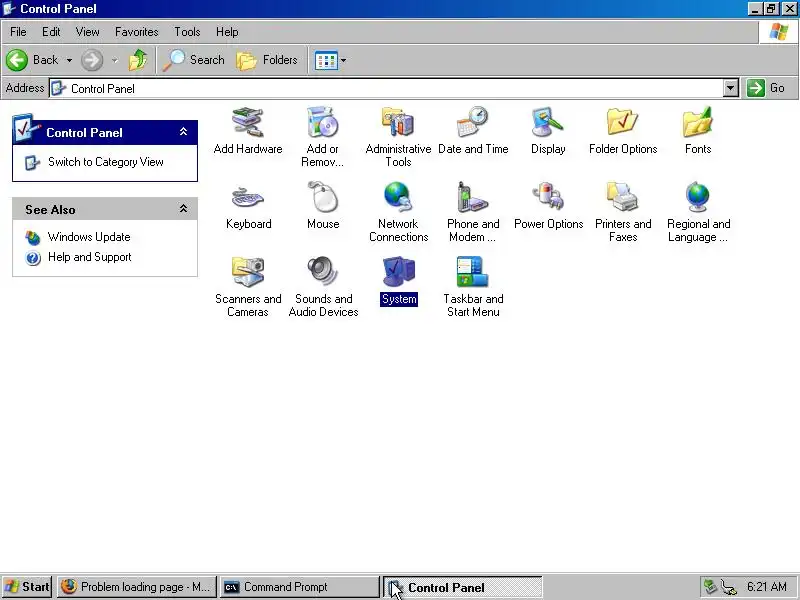
Task: Open the Edit menu
Action: pyautogui.click(x=51, y=32)
